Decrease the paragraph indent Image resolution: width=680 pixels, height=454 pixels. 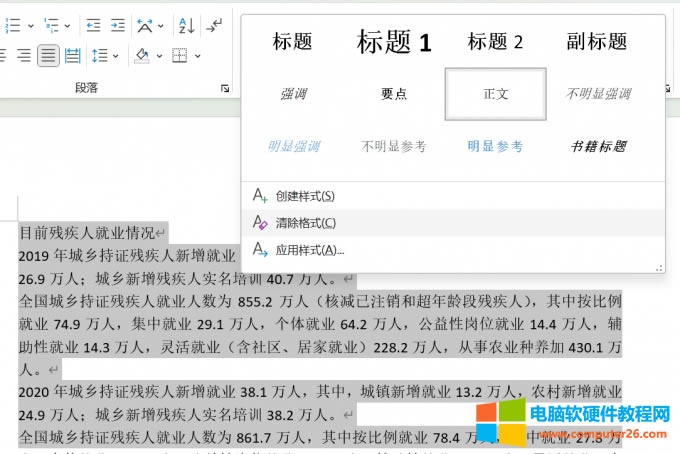tap(92, 25)
